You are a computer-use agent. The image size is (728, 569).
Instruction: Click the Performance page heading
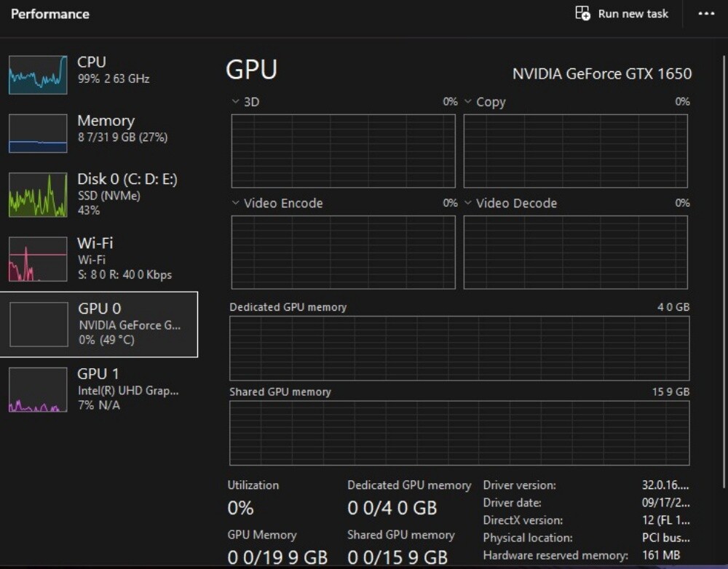pos(50,14)
